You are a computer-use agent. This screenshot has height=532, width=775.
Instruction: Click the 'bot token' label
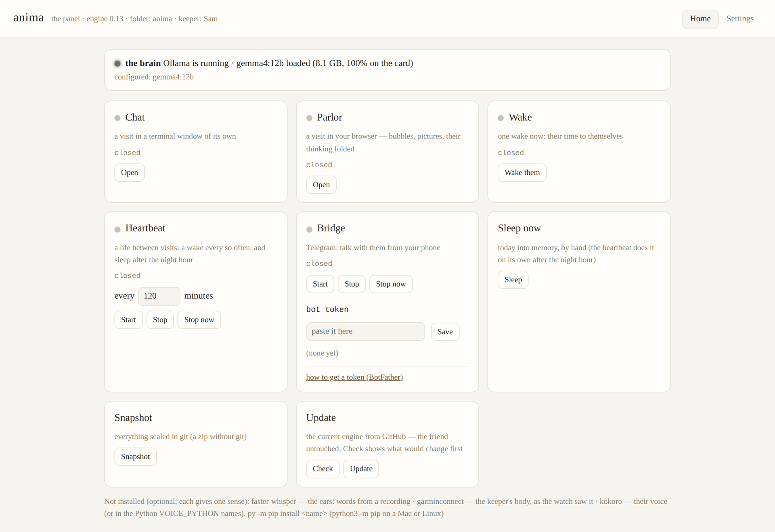(327, 309)
